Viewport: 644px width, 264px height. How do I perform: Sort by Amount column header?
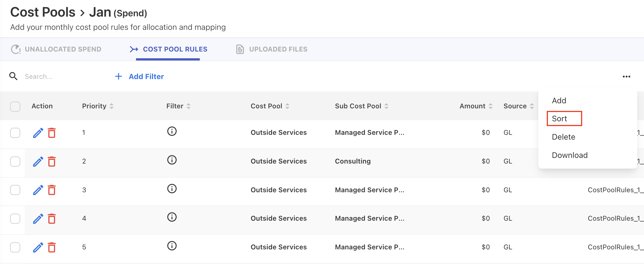click(x=490, y=106)
